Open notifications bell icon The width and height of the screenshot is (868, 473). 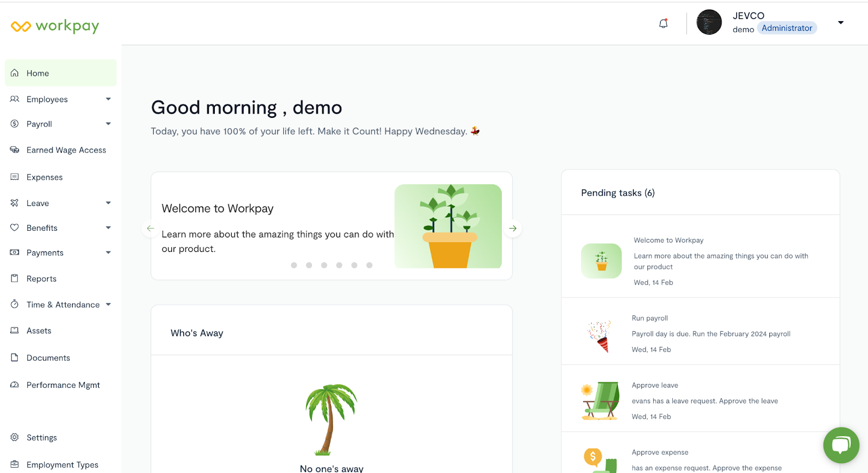pos(663,23)
